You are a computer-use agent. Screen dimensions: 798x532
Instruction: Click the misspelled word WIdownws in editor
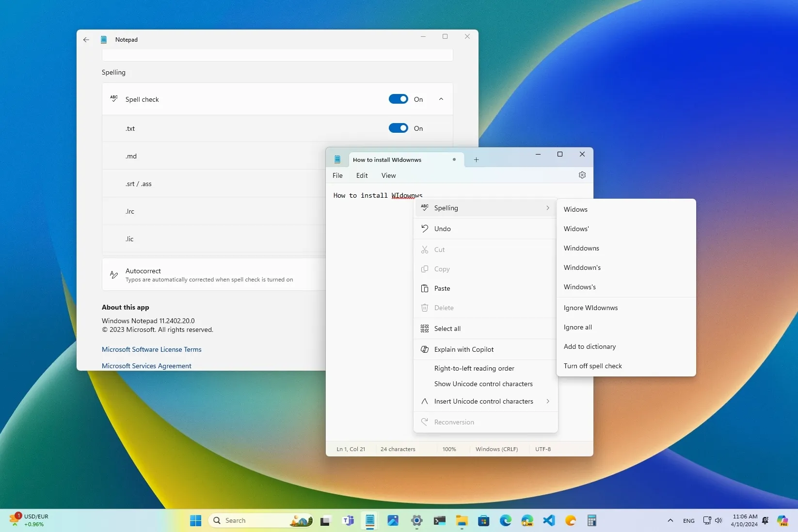coord(407,196)
